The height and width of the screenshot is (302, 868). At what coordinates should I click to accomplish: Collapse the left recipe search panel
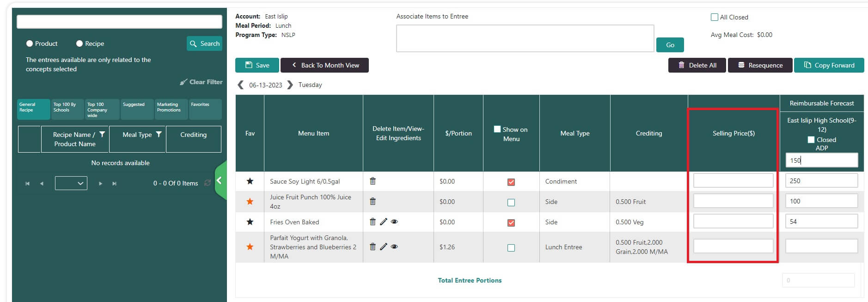click(220, 181)
